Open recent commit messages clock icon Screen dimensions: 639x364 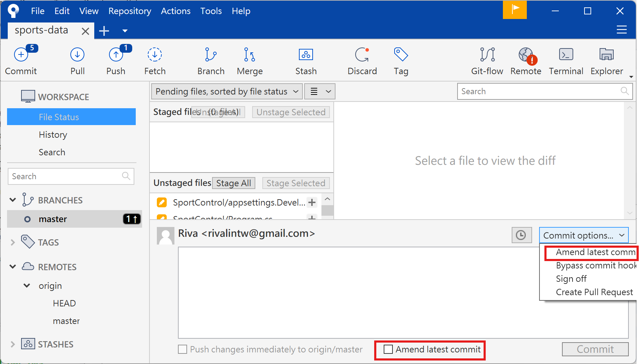click(521, 235)
